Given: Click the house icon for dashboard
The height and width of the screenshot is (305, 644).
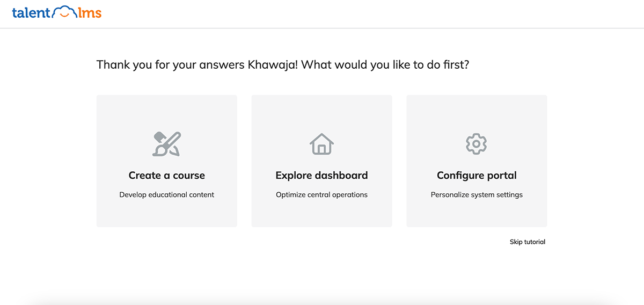Looking at the screenshot, I should pyautogui.click(x=321, y=144).
